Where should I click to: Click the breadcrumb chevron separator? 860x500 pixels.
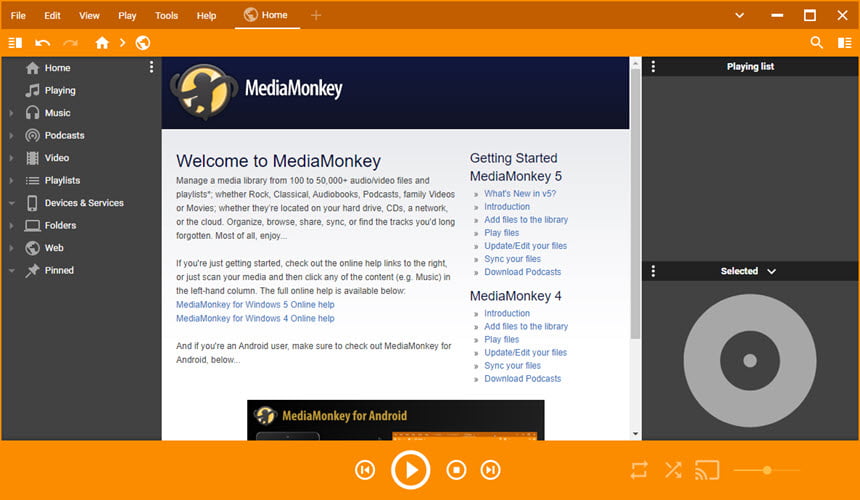coord(122,43)
